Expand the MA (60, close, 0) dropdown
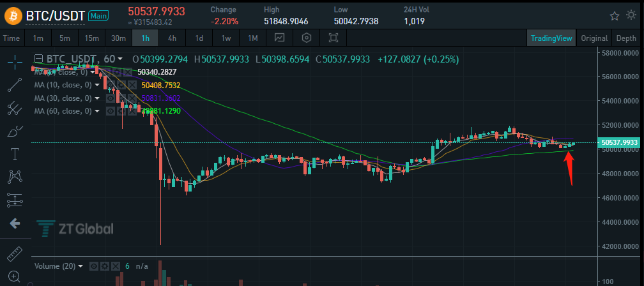The width and height of the screenshot is (644, 286). click(97, 111)
